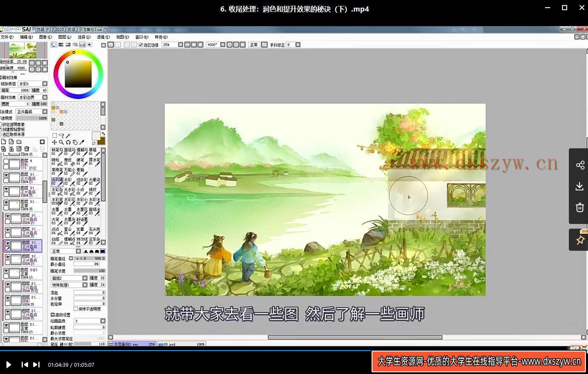Create a new linework layer
The height and width of the screenshot is (374, 588).
pyautogui.click(x=11, y=142)
